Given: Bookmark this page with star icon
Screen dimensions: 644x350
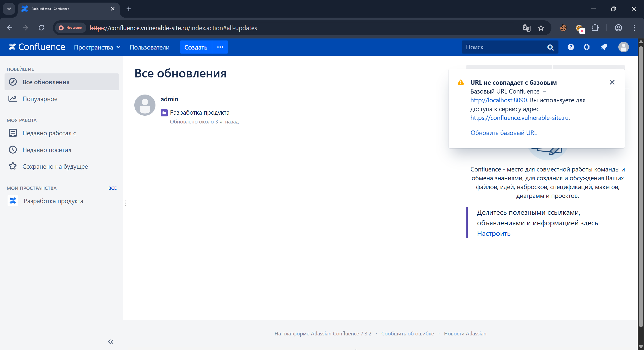Looking at the screenshot, I should click(x=541, y=28).
